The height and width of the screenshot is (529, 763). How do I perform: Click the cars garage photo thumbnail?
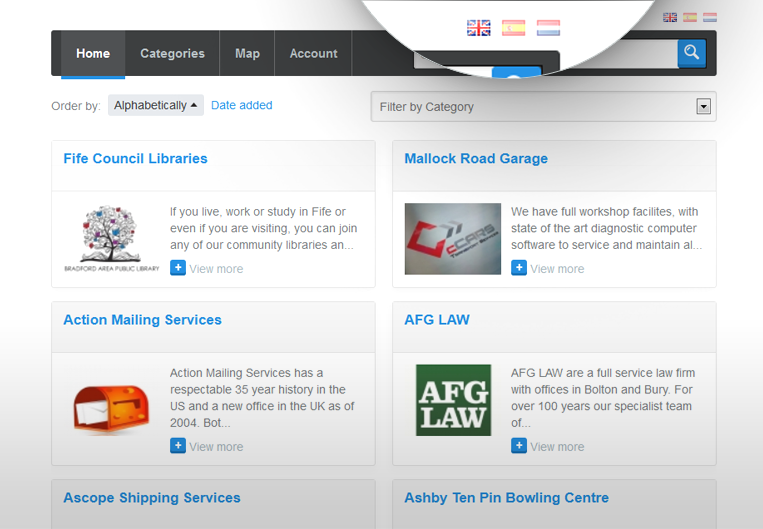pos(453,239)
